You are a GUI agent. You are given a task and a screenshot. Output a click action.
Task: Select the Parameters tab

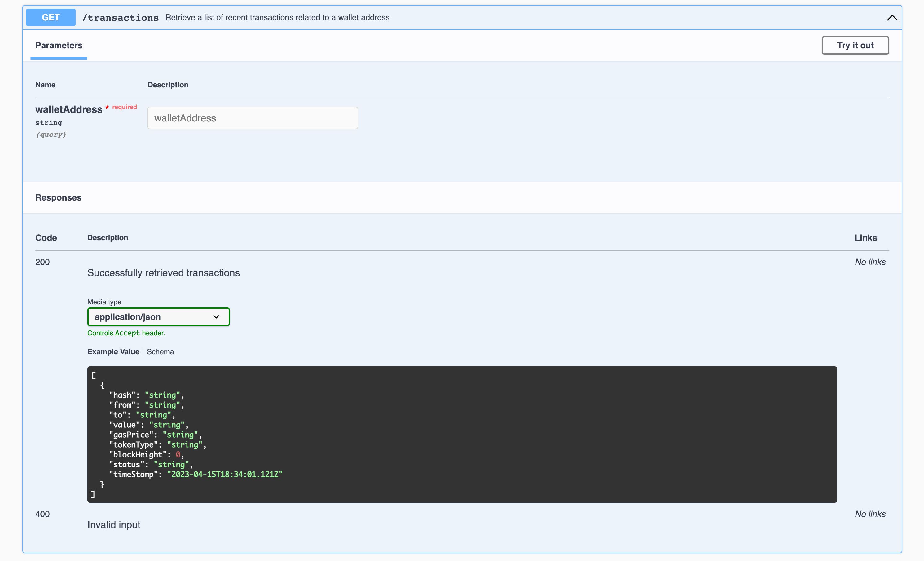(59, 45)
